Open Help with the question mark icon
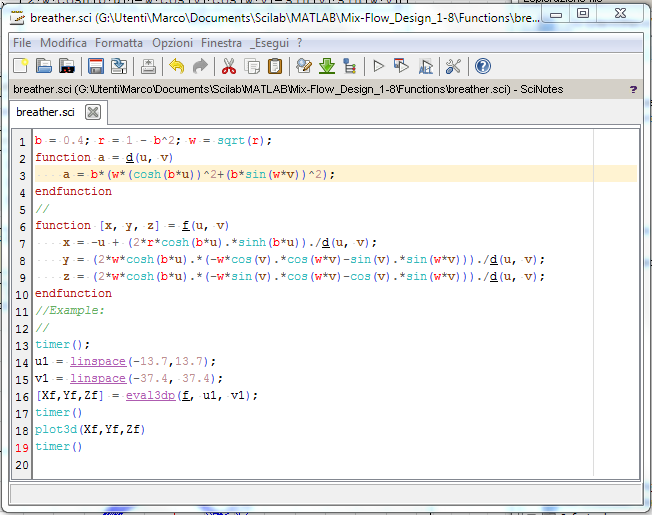This screenshot has height=515, width=652. coord(483,66)
